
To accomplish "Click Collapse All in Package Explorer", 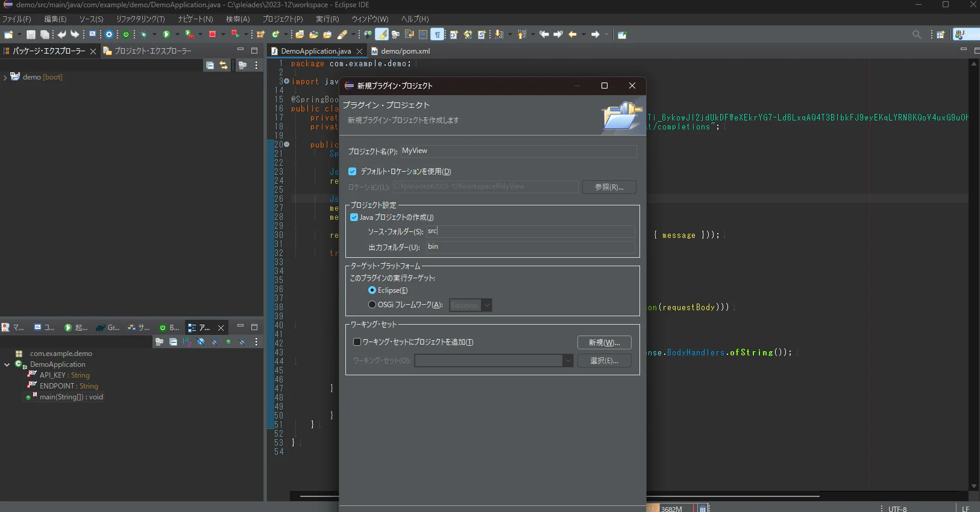I will (210, 65).
